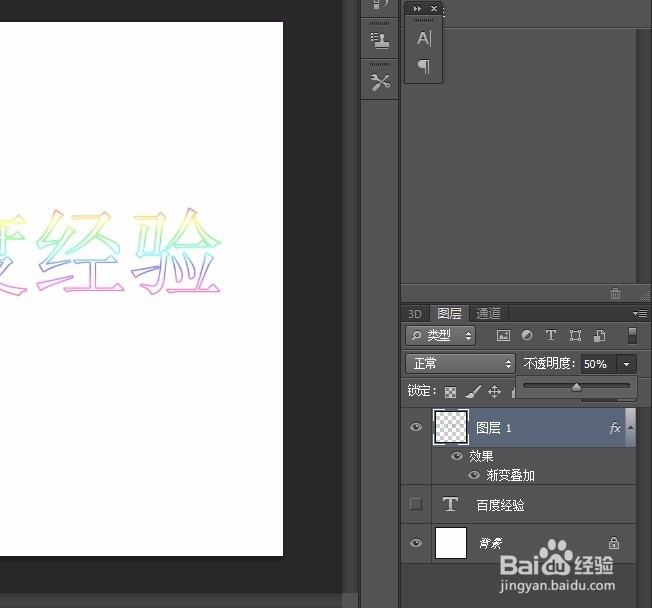Close the floating Character/Paragraph panel
This screenshot has height=608, width=652.
[434, 8]
